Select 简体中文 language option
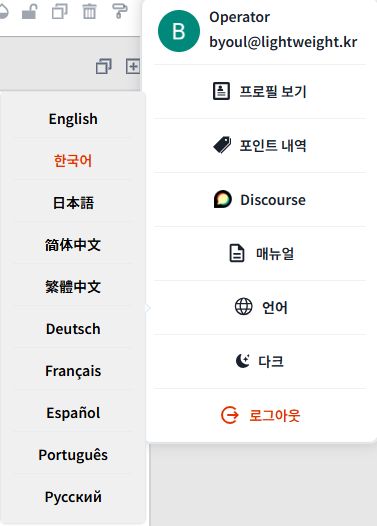 (73, 245)
